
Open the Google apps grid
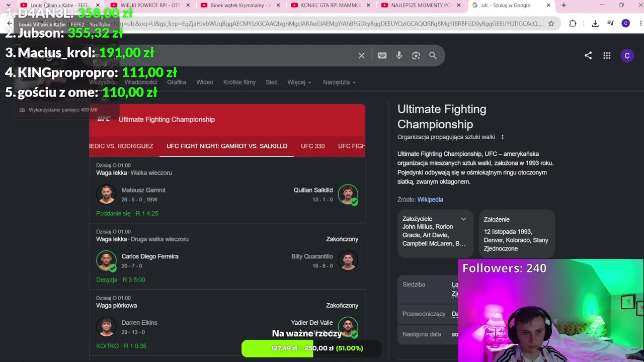coord(607,55)
